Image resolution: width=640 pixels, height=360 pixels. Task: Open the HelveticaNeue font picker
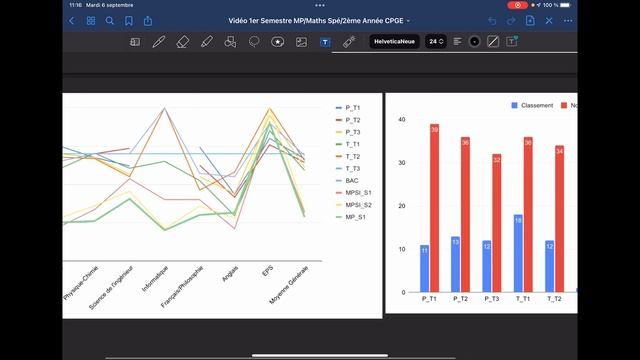pos(394,42)
